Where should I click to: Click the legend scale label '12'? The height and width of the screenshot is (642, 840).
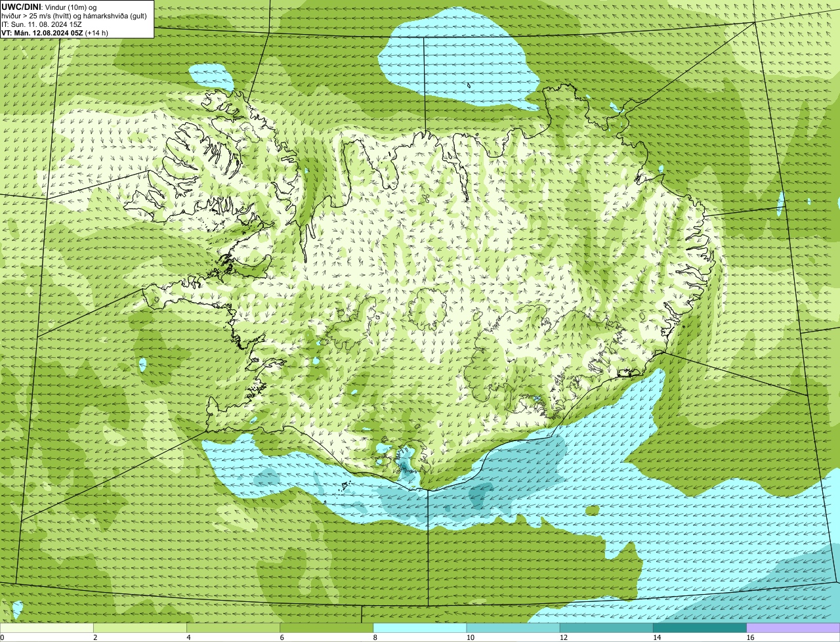click(563, 637)
